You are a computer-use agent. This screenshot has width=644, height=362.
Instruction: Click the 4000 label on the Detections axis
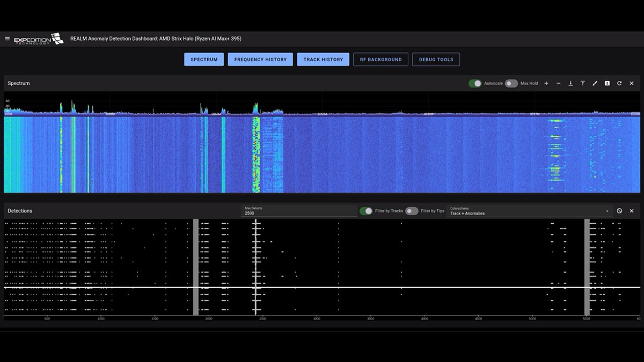(425, 319)
